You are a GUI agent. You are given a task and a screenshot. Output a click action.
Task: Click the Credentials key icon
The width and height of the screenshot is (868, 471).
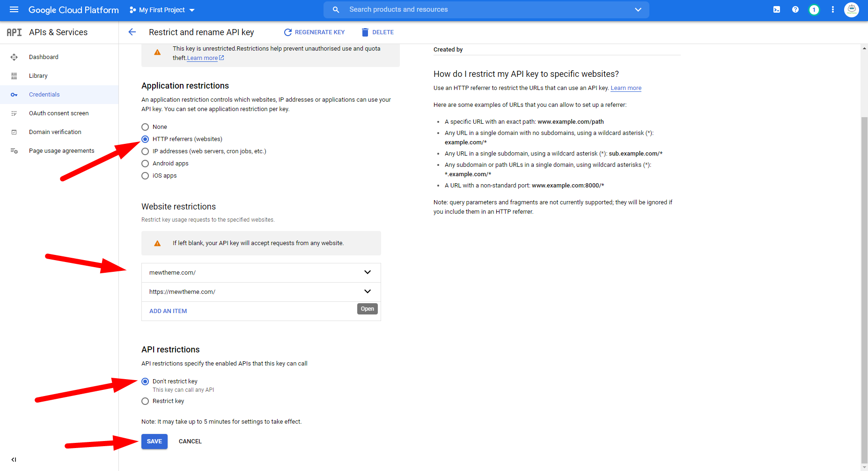click(14, 95)
